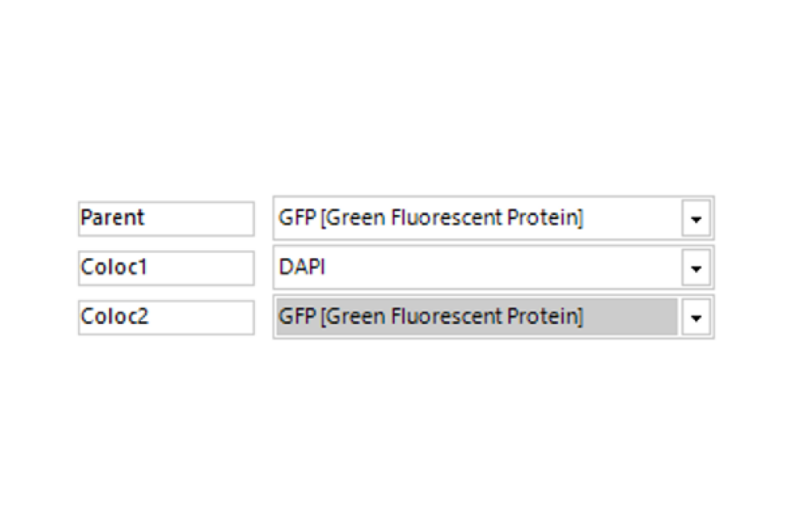Click the text "Parent" in the first row
Image resolution: width=798 pixels, height=532 pixels.
coord(113,217)
